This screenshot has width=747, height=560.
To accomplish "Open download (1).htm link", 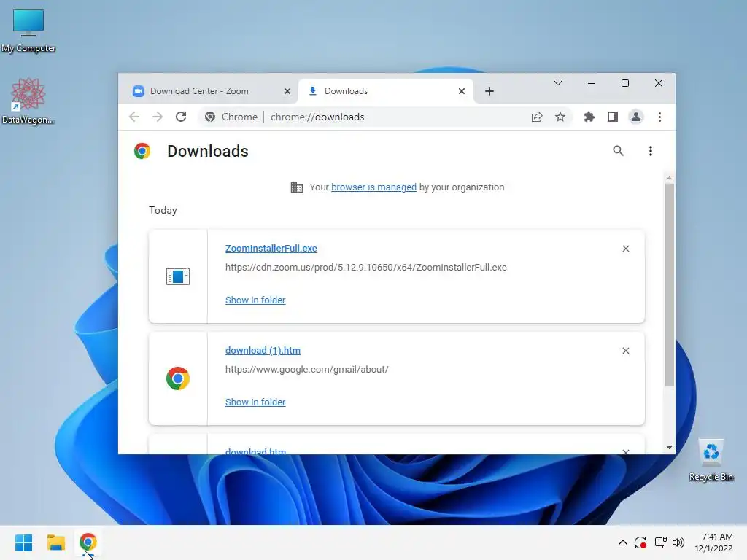I will pos(263,351).
